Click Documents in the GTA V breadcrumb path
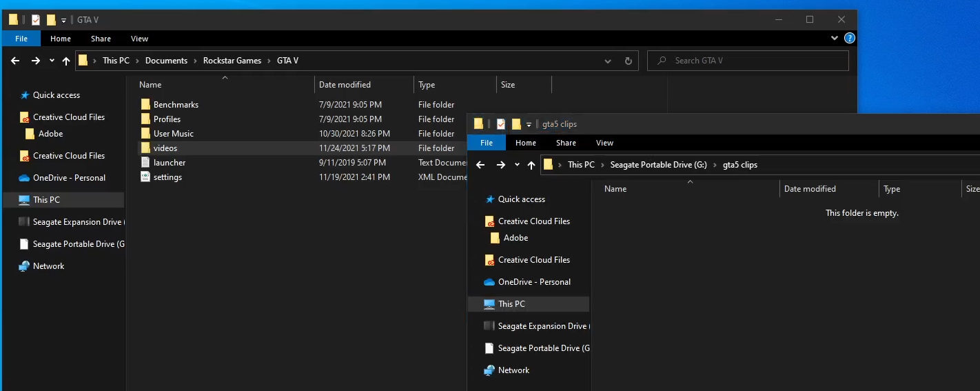 166,61
